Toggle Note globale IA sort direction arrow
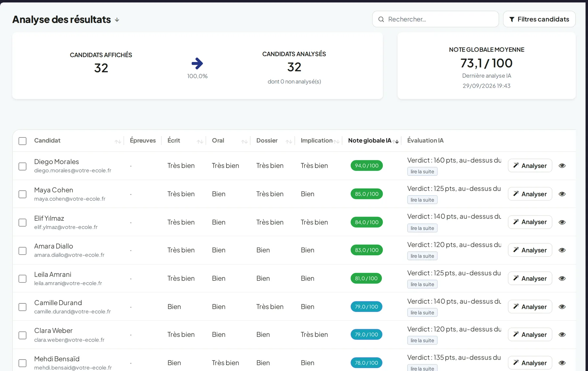 pyautogui.click(x=396, y=141)
